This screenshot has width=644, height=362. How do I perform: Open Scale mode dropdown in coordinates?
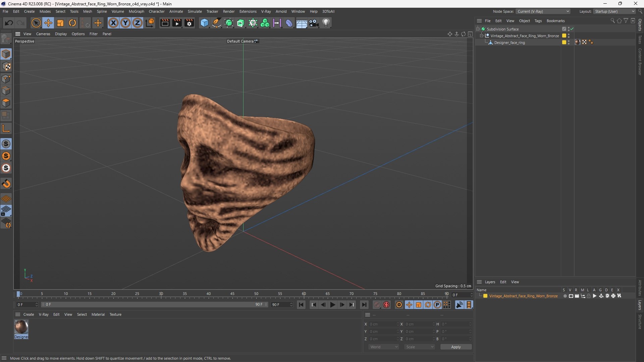420,347
